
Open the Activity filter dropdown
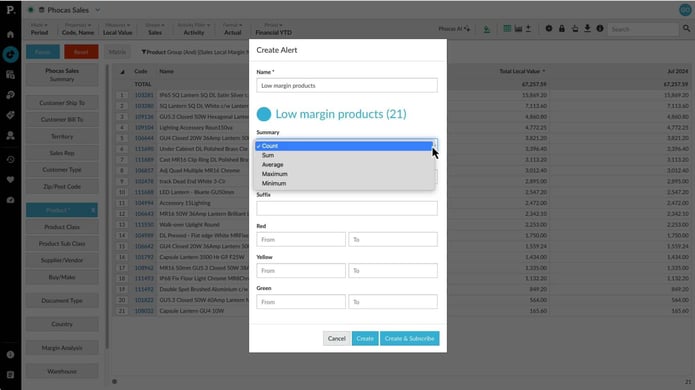tap(194, 29)
